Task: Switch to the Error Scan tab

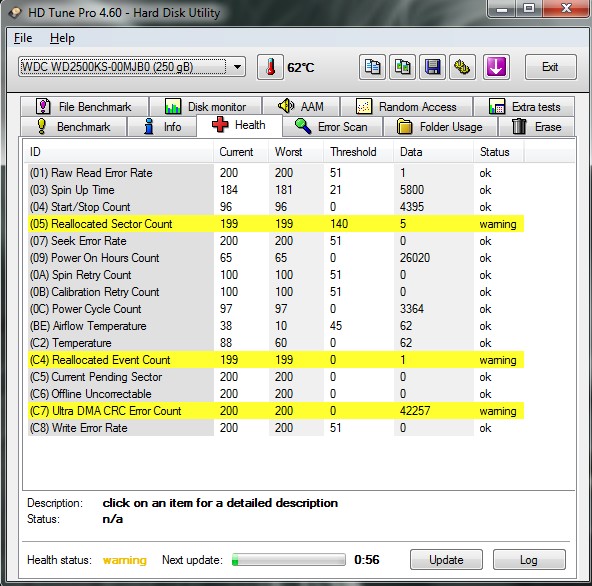Action: point(332,126)
